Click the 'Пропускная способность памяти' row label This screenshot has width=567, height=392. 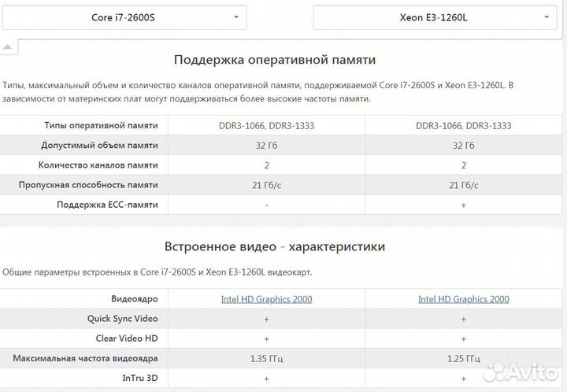88,185
